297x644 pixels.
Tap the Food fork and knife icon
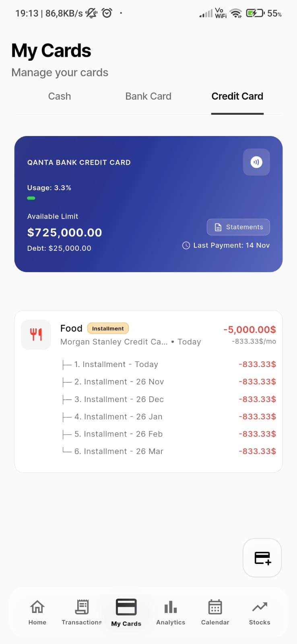coord(36,334)
